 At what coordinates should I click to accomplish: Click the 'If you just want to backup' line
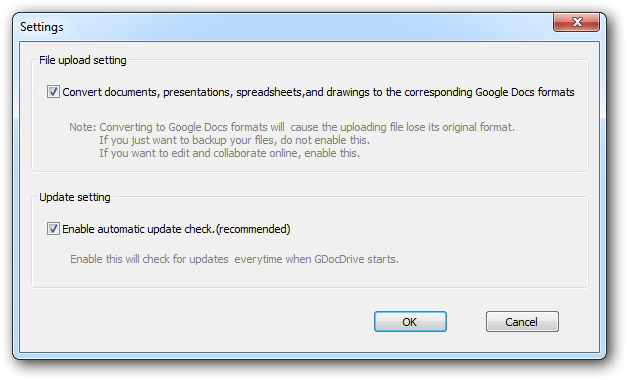click(234, 140)
